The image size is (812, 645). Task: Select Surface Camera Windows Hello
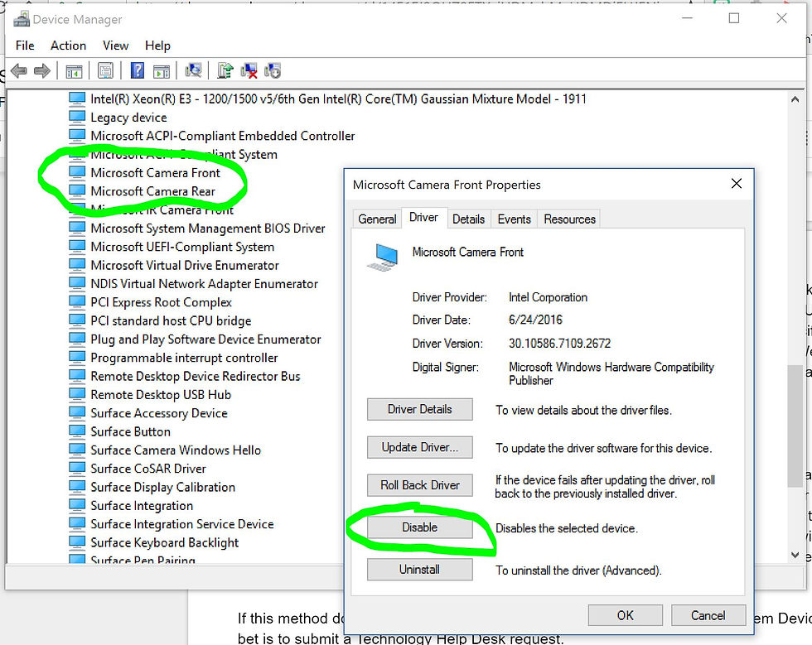[176, 450]
